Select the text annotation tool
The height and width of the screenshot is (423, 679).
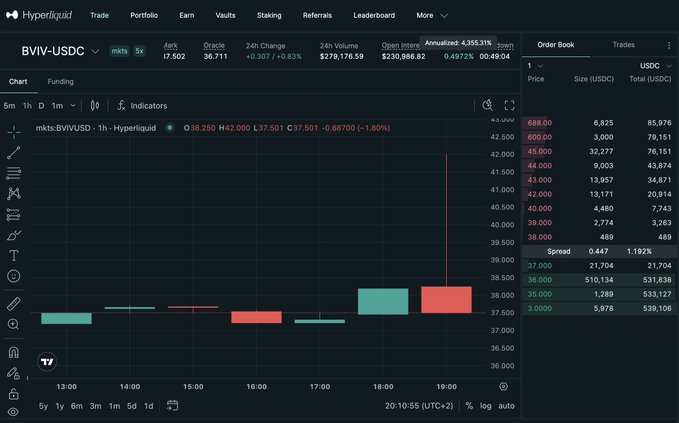[x=14, y=255]
